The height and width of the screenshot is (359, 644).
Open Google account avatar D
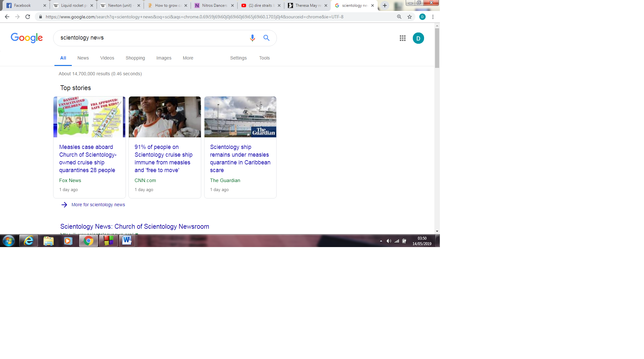pyautogui.click(x=418, y=38)
